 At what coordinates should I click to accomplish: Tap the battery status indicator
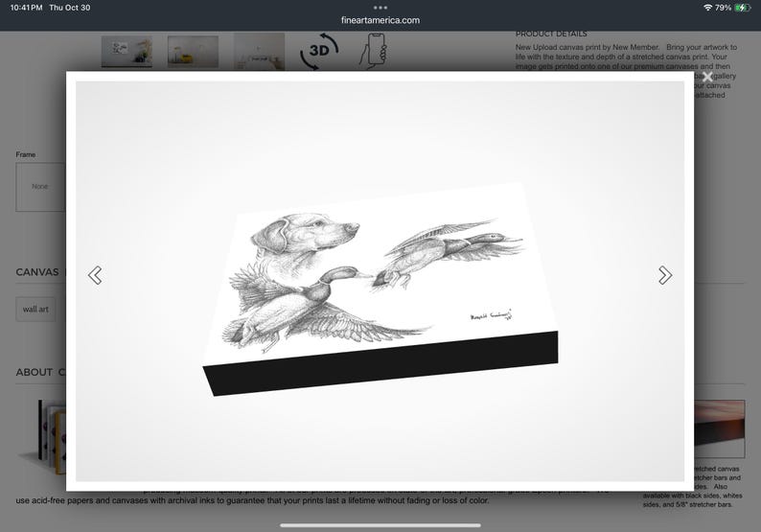pyautogui.click(x=742, y=8)
